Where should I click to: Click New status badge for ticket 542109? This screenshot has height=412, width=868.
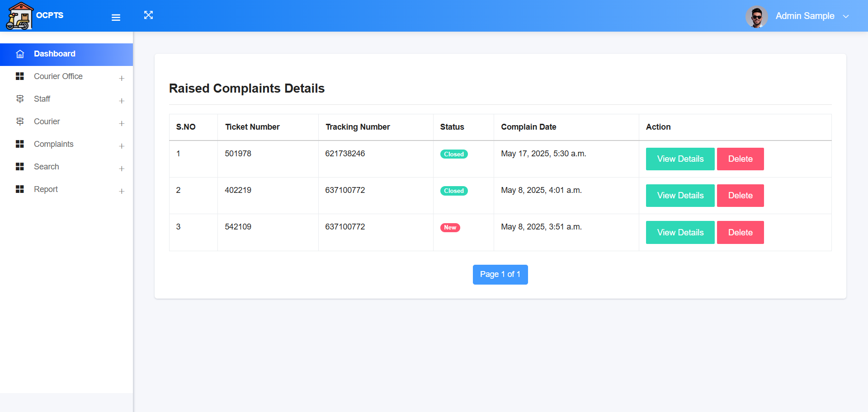pos(450,228)
